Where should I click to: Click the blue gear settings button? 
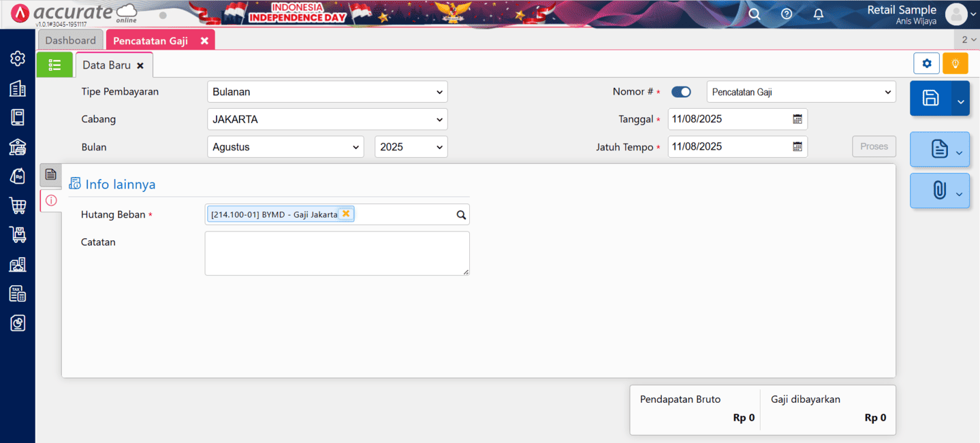(x=927, y=63)
